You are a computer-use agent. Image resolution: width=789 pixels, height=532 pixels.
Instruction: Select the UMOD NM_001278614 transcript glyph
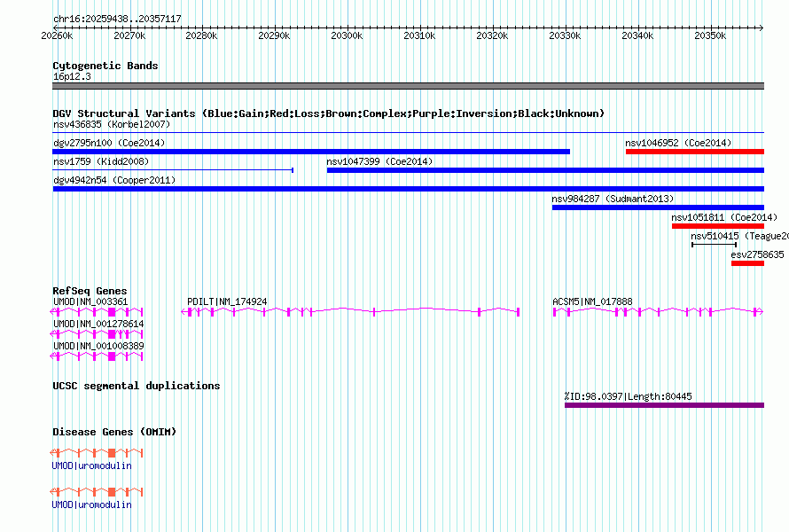97,334
